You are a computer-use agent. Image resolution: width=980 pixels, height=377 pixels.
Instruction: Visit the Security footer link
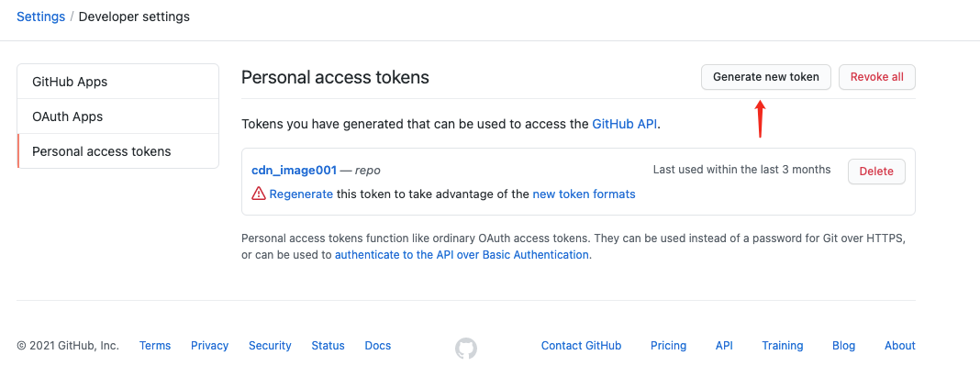point(270,346)
